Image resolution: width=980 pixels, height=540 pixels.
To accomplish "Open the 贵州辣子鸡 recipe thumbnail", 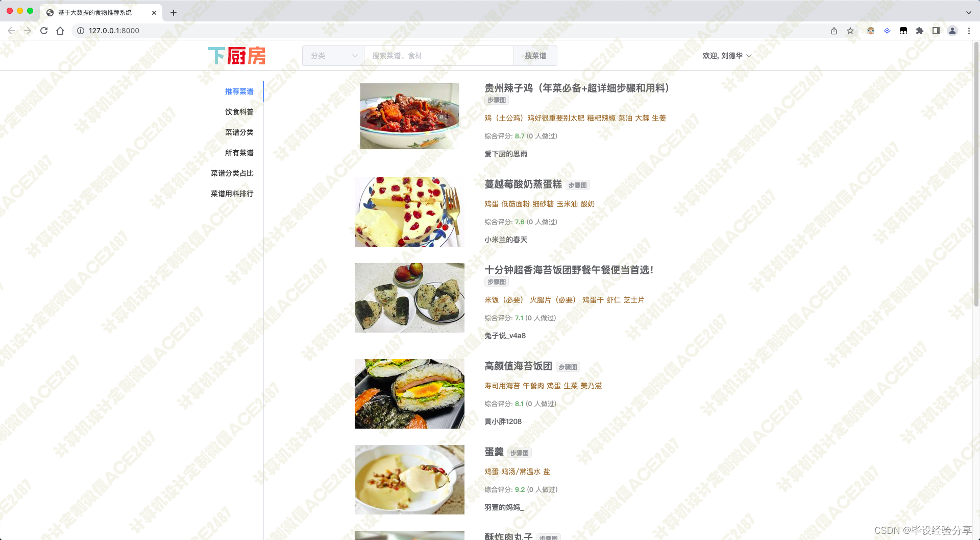I will (x=409, y=116).
